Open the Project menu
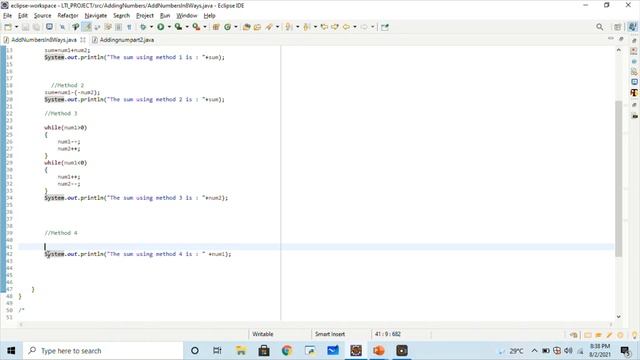Image resolution: width=640 pixels, height=360 pixels. tap(145, 16)
